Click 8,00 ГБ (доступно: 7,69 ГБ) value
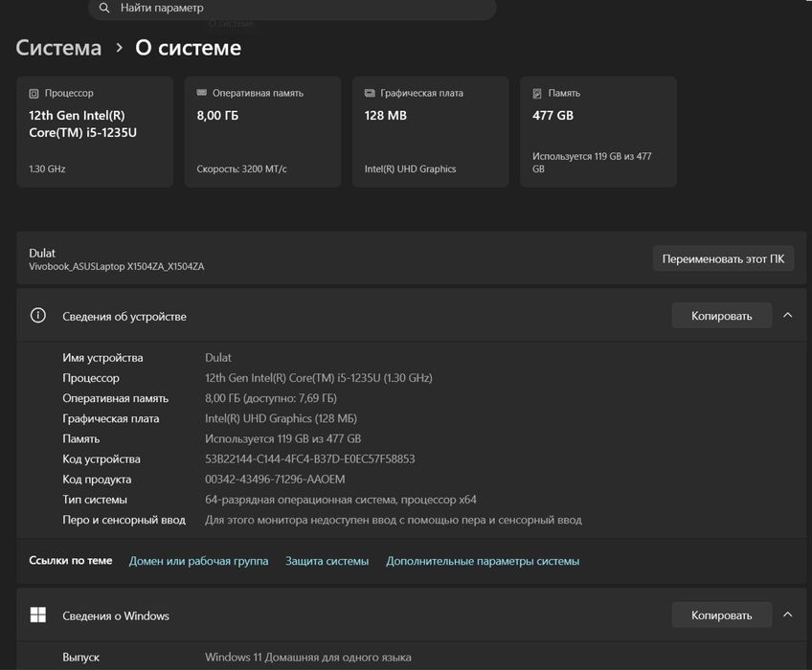 (271, 398)
